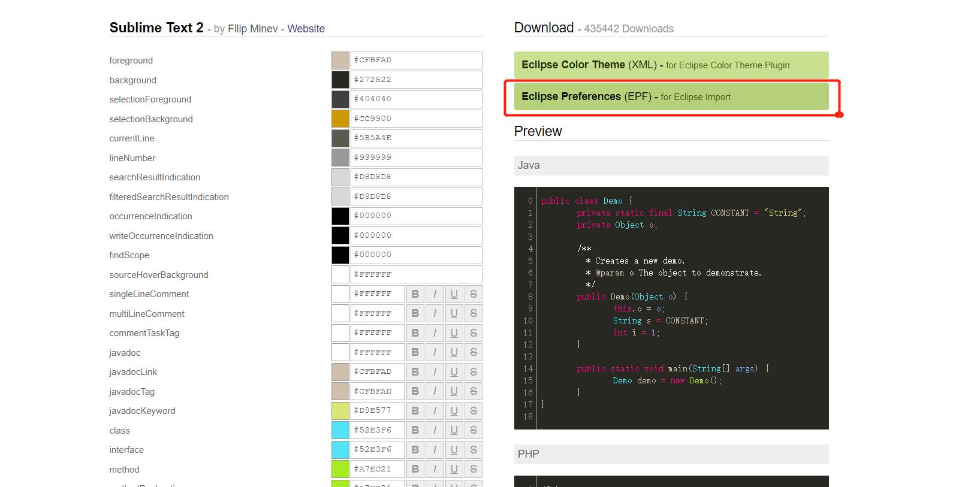
Task: Toggle bold for commentTaskTag
Action: coord(415,333)
